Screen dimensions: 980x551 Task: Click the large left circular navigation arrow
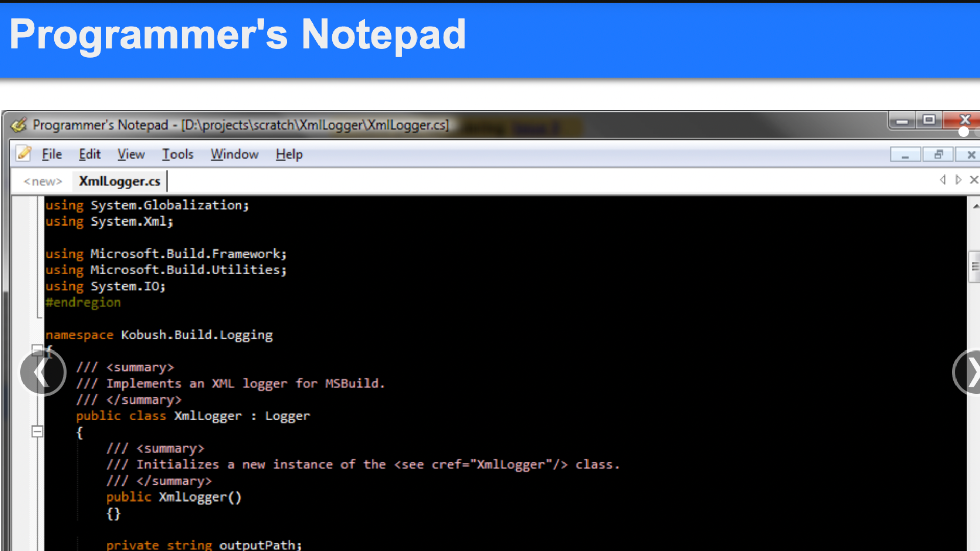(x=42, y=372)
